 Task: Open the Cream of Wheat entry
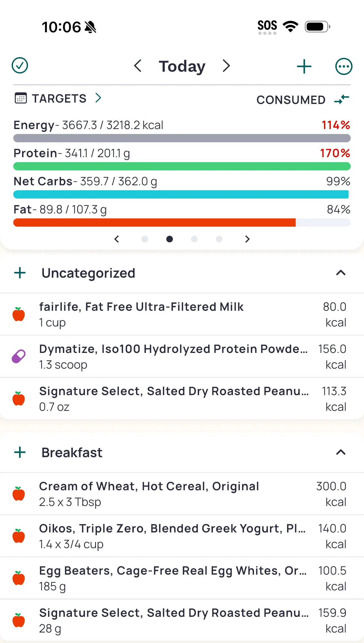click(x=149, y=494)
